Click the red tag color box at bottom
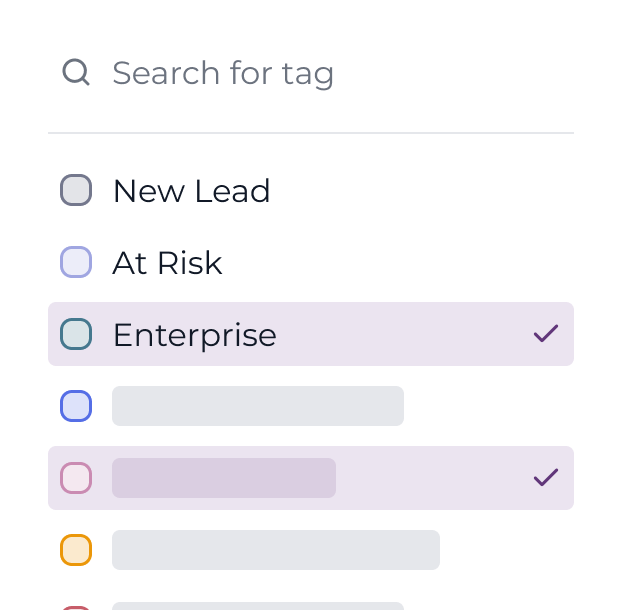622x610 pixels. [x=76, y=607]
